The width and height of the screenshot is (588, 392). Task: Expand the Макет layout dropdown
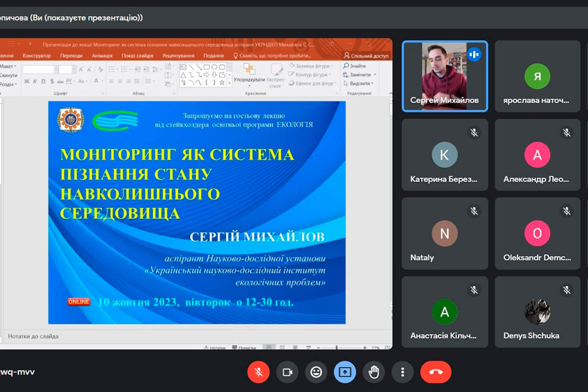[x=8, y=66]
